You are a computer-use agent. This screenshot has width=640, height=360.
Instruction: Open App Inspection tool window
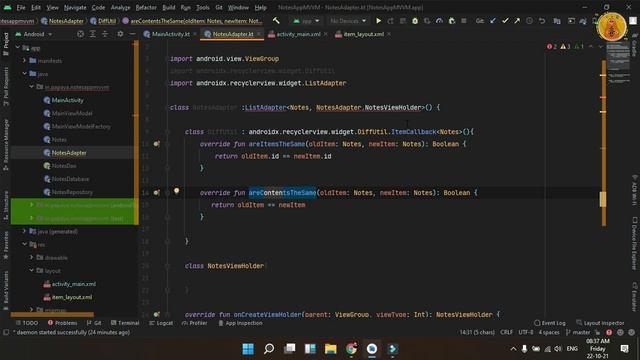(240, 323)
